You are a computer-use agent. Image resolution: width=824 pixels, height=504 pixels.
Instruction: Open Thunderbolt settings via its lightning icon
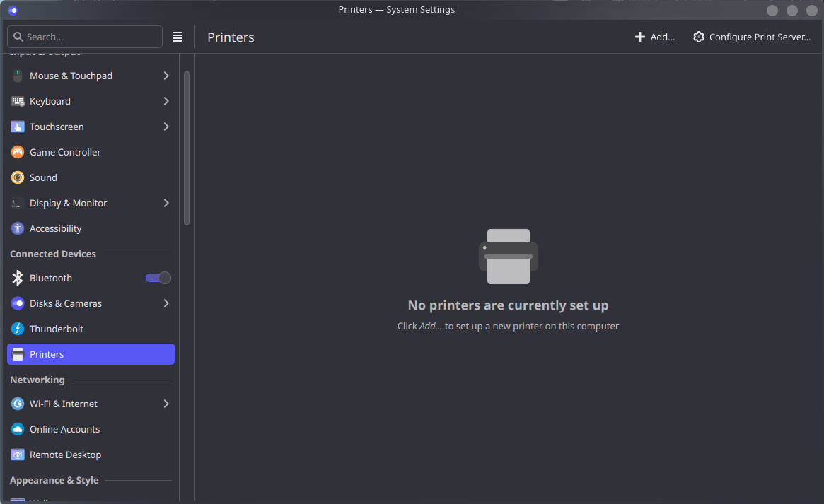(18, 329)
